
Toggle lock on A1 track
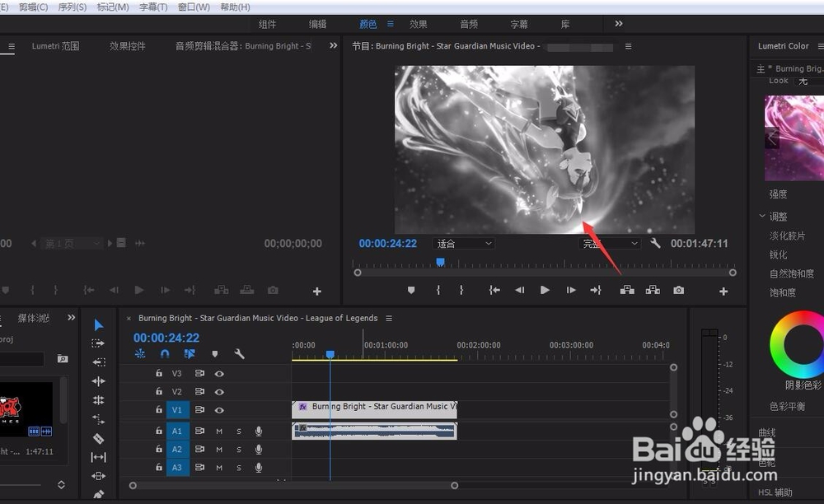coord(159,431)
